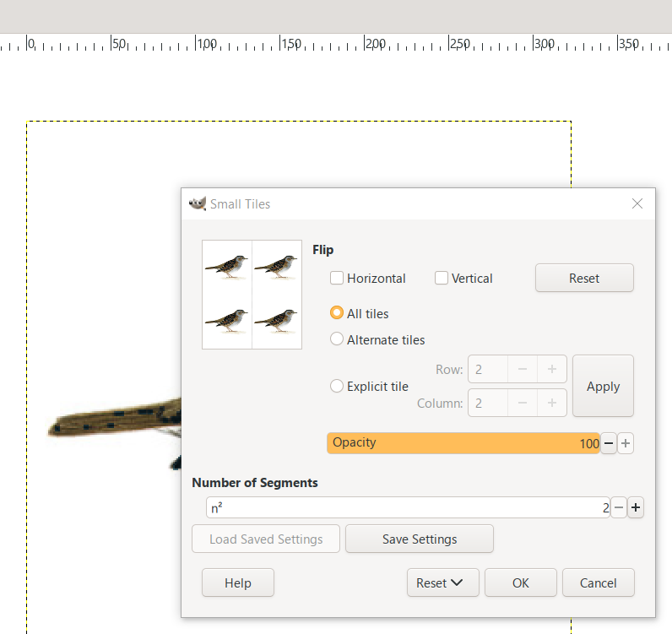Image resolution: width=672 pixels, height=634 pixels.
Task: Click the Row value field
Action: (488, 369)
